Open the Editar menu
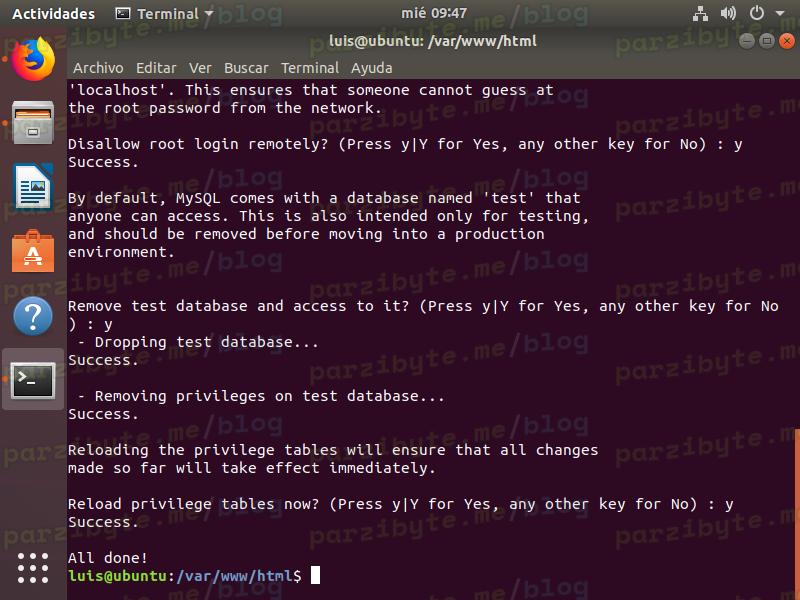The image size is (800, 600). (x=156, y=68)
